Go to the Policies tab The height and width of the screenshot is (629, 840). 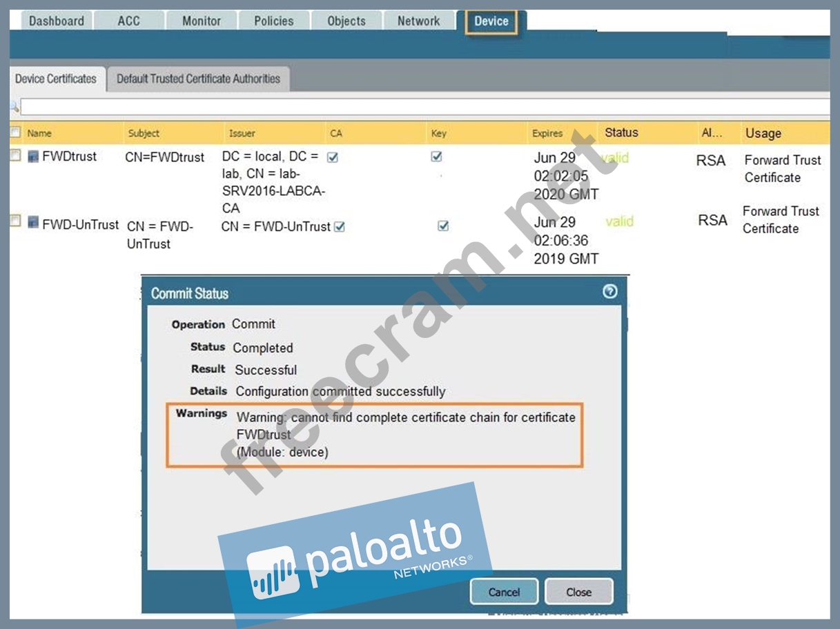274,21
